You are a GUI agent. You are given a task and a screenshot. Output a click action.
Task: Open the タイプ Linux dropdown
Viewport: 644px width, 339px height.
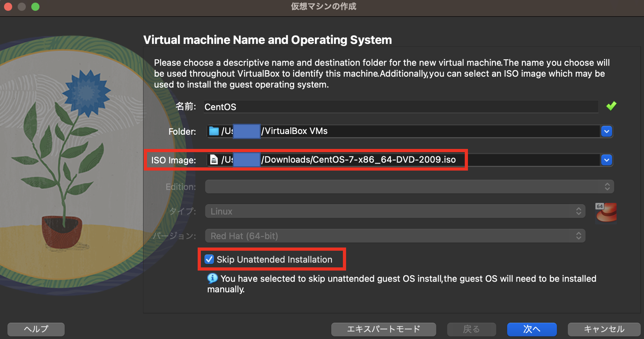[x=395, y=211]
